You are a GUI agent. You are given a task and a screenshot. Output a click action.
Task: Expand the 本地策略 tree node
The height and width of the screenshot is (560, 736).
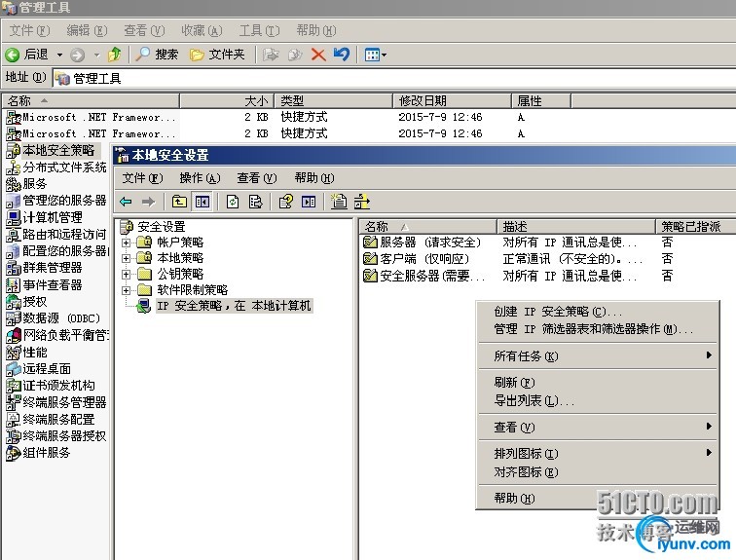click(x=126, y=258)
